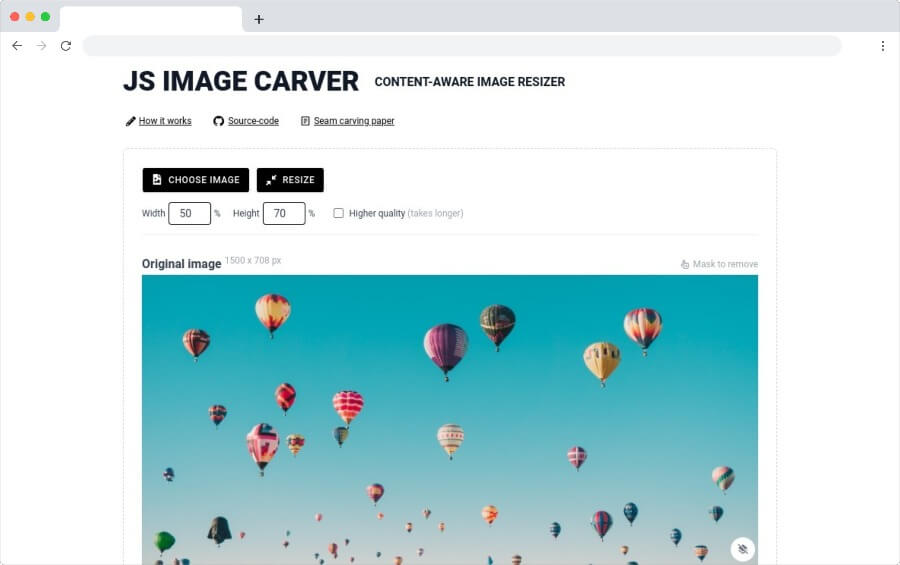Click the GitHub icon beside Source-code
The width and height of the screenshot is (900, 565).
coord(218,121)
